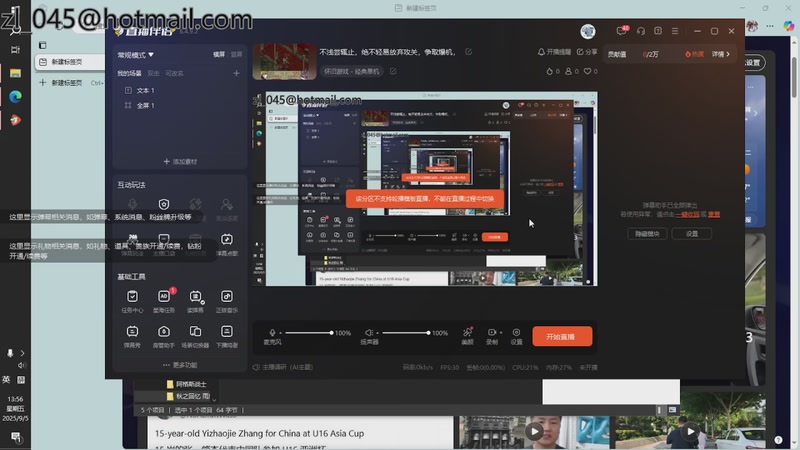The width and height of the screenshot is (800, 450).
Task: Switch to 横屏 landscape orientation
Action: (x=219, y=54)
